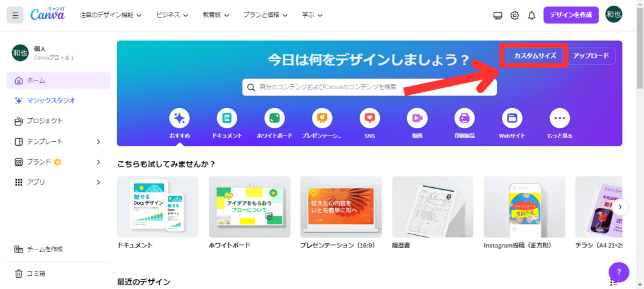Expand the 注目のデザイン機能 dropdown menu
The width and height of the screenshot is (644, 289).
click(x=111, y=15)
